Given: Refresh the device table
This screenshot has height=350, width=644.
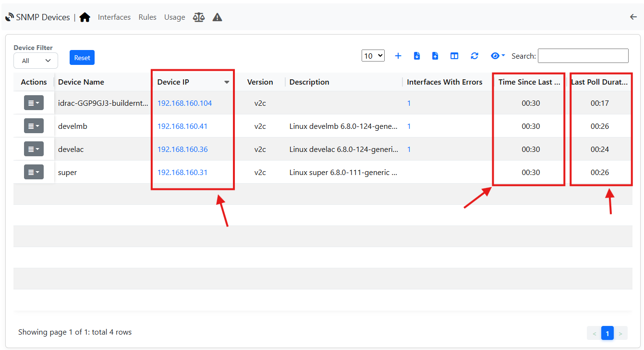Looking at the screenshot, I should (x=474, y=56).
